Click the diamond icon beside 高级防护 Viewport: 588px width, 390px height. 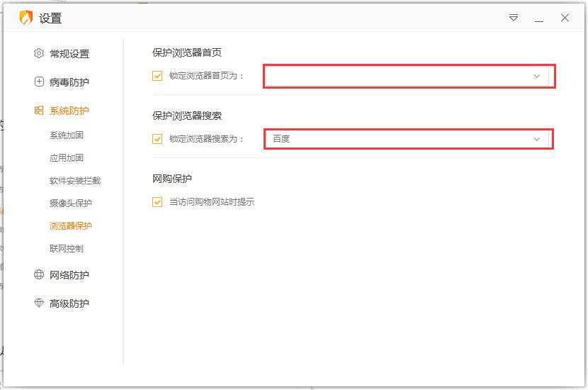39,303
